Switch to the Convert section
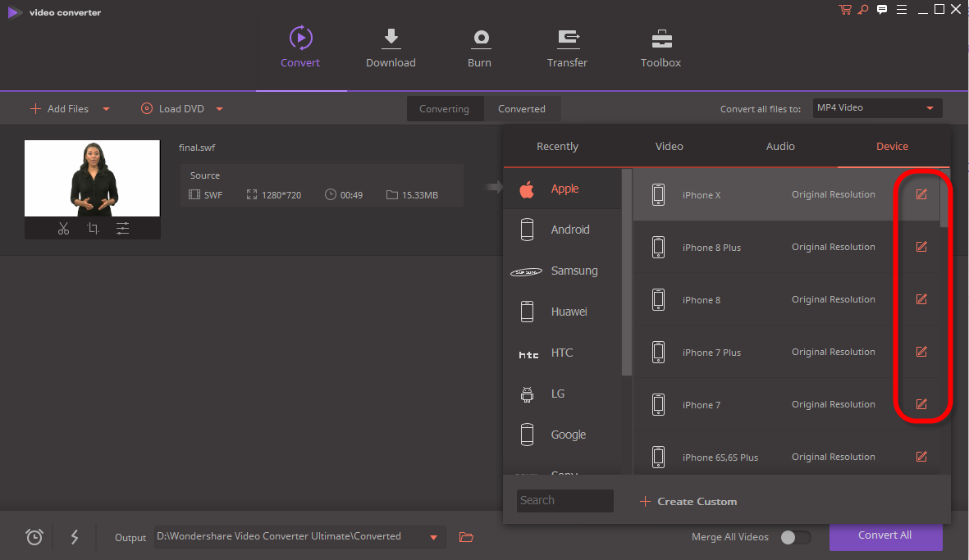Viewport: 969px width, 560px height. [x=300, y=47]
